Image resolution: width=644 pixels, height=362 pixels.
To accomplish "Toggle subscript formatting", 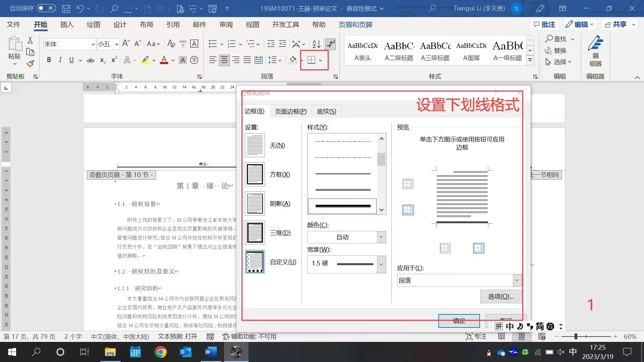I will 102,61.
